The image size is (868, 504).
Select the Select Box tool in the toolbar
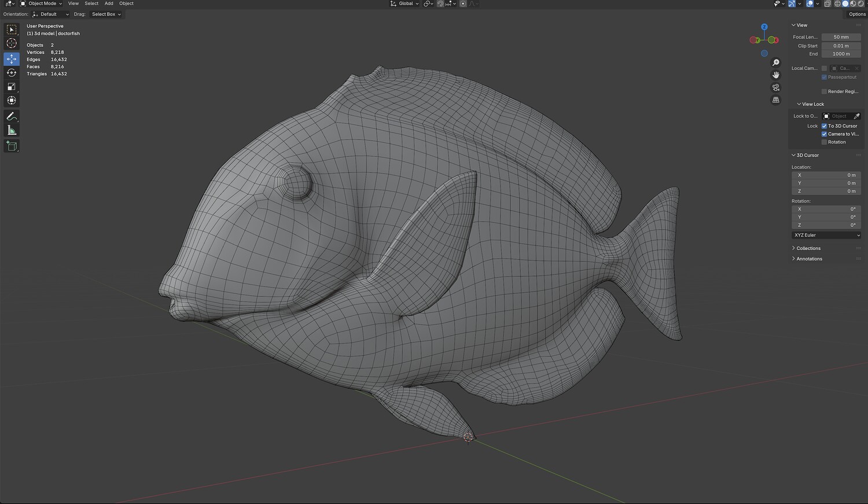12,30
